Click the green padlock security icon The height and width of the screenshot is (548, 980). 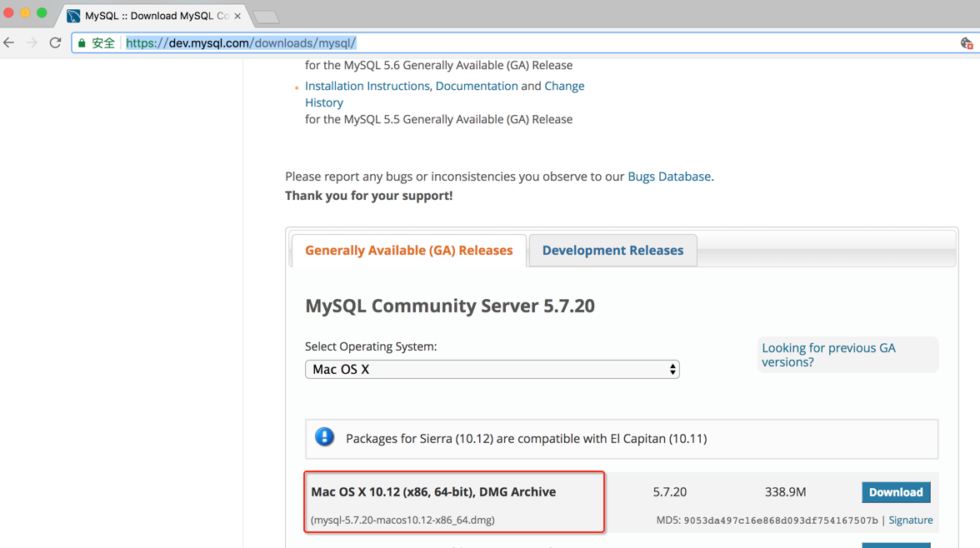click(x=82, y=43)
